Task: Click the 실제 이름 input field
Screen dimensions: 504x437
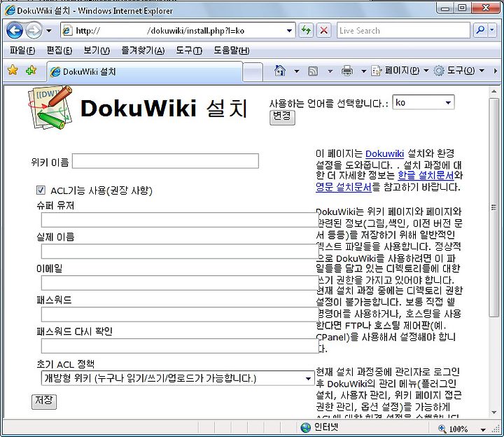Action: click(x=180, y=251)
